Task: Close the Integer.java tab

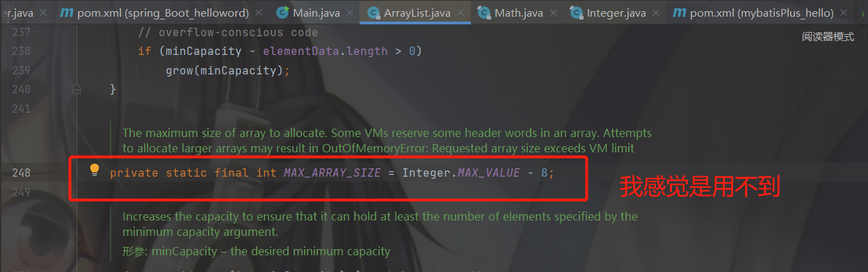Action: (x=657, y=13)
